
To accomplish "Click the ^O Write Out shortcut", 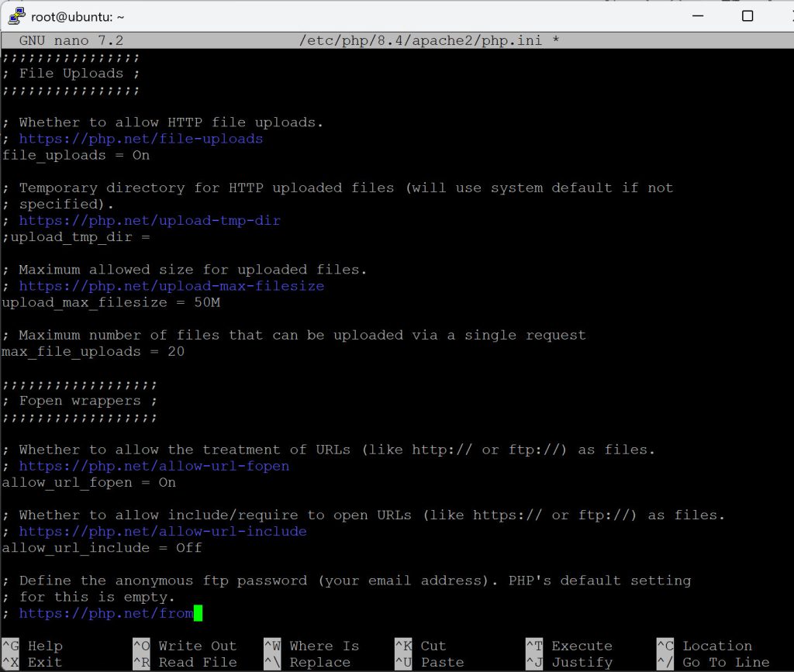I will point(185,646).
